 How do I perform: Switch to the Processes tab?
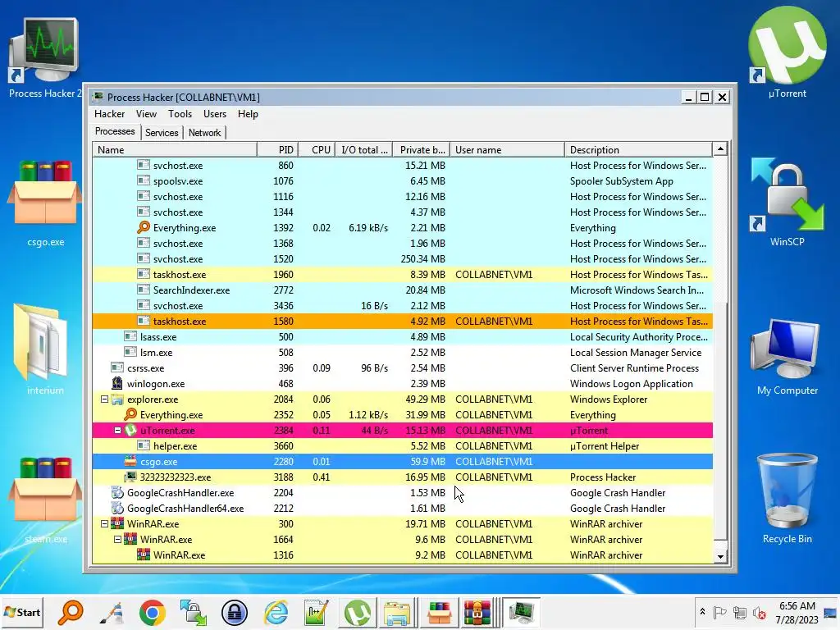115,132
